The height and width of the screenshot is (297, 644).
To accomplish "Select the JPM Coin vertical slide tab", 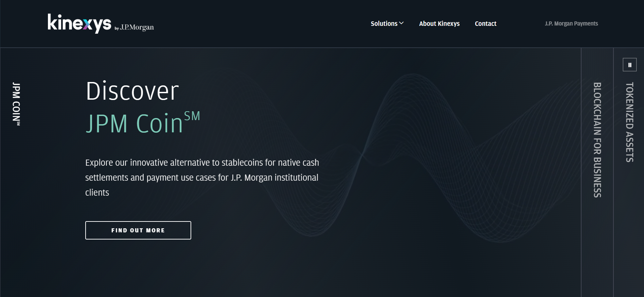I will coord(16,104).
